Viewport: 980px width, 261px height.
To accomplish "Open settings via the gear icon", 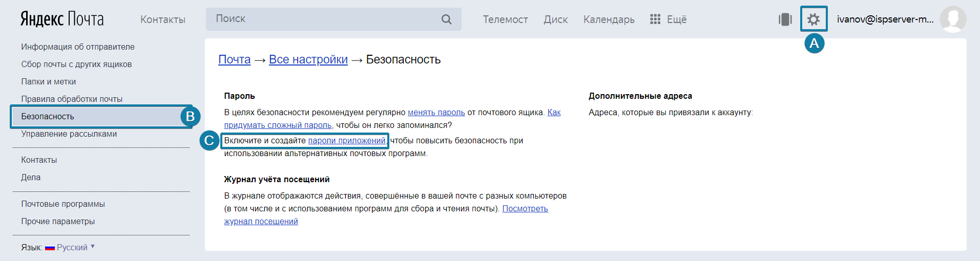I will 813,19.
